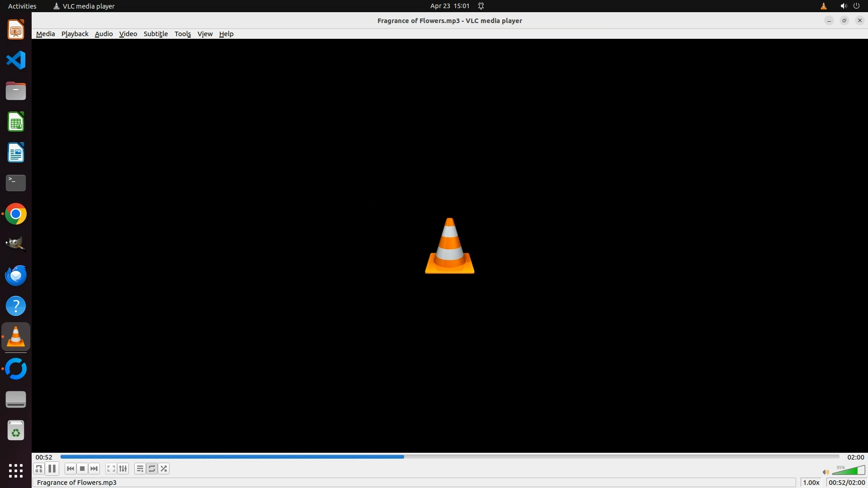Open the Tools menu
Screen dimensions: 868x488
point(183,34)
